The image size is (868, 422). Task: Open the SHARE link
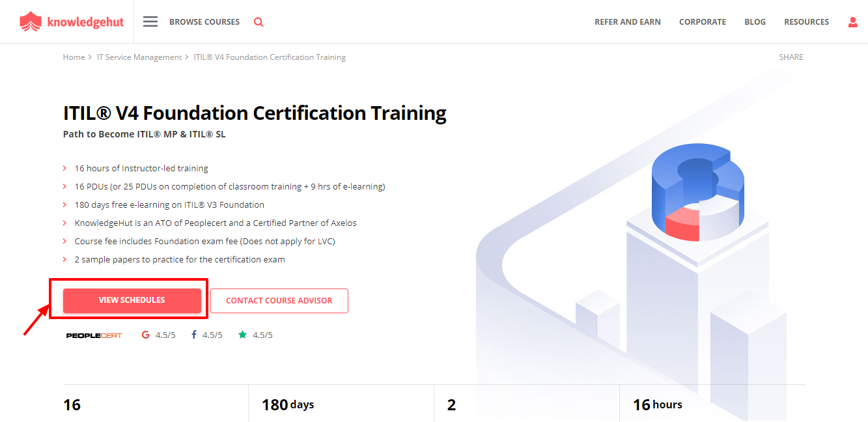791,57
